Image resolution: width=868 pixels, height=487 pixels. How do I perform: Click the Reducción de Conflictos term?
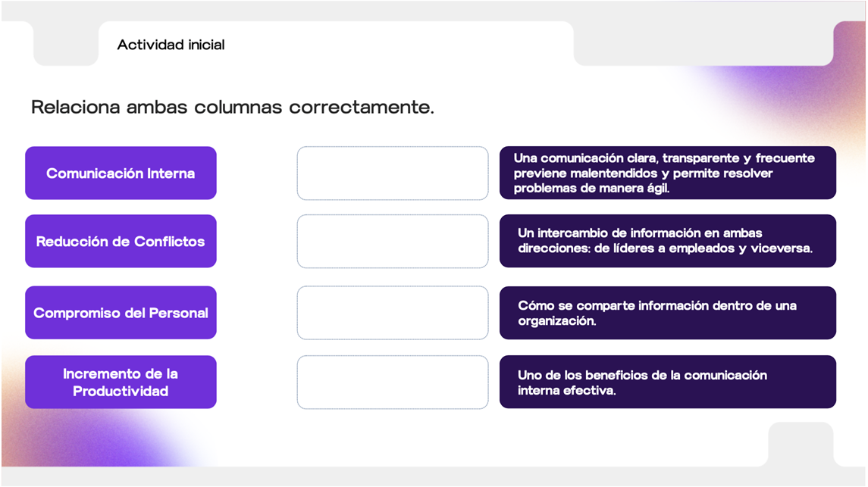click(x=121, y=242)
